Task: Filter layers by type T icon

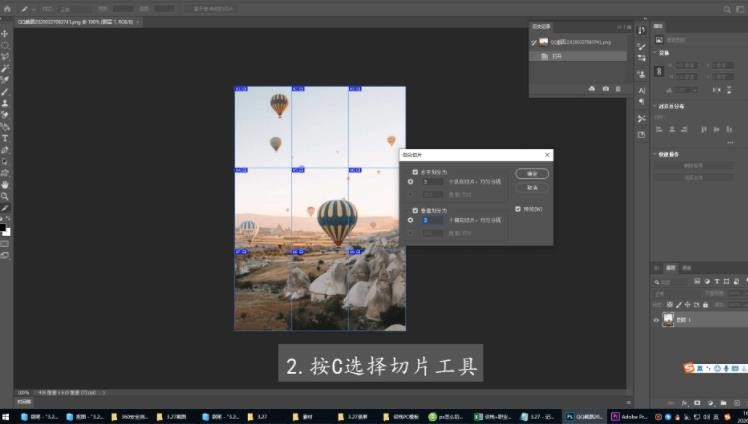Action: 717,282
